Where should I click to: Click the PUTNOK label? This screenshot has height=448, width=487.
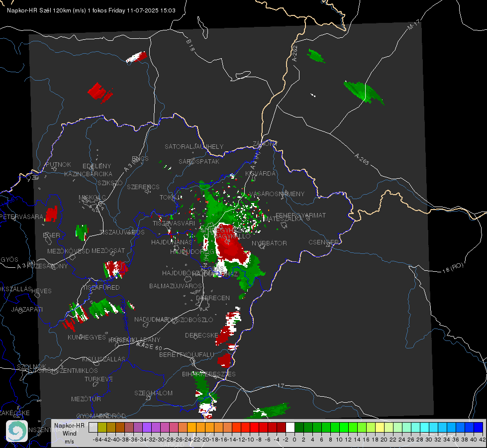click(59, 164)
